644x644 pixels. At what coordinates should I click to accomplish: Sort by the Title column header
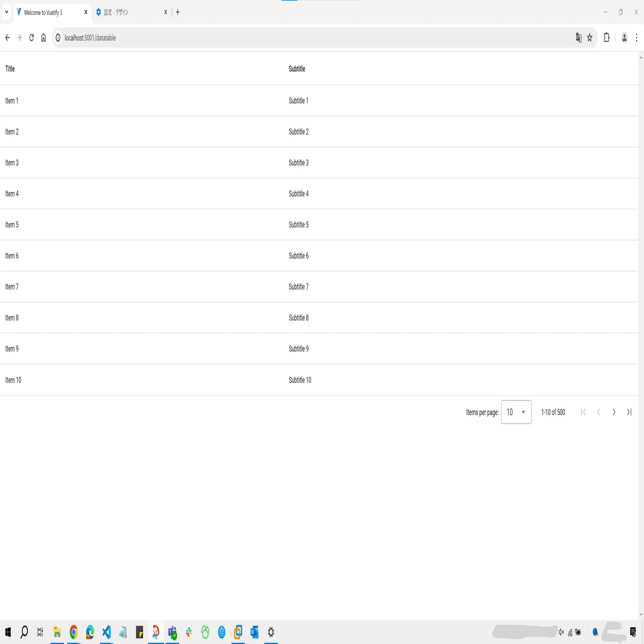point(10,69)
